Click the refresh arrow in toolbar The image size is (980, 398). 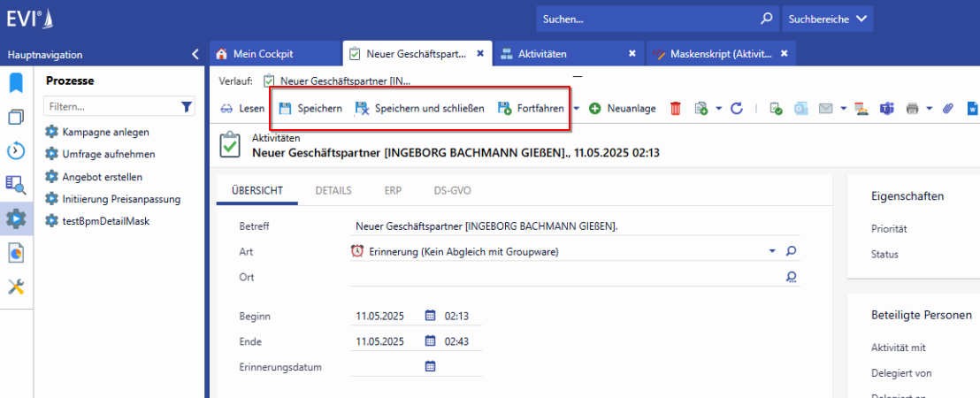pyautogui.click(x=735, y=109)
